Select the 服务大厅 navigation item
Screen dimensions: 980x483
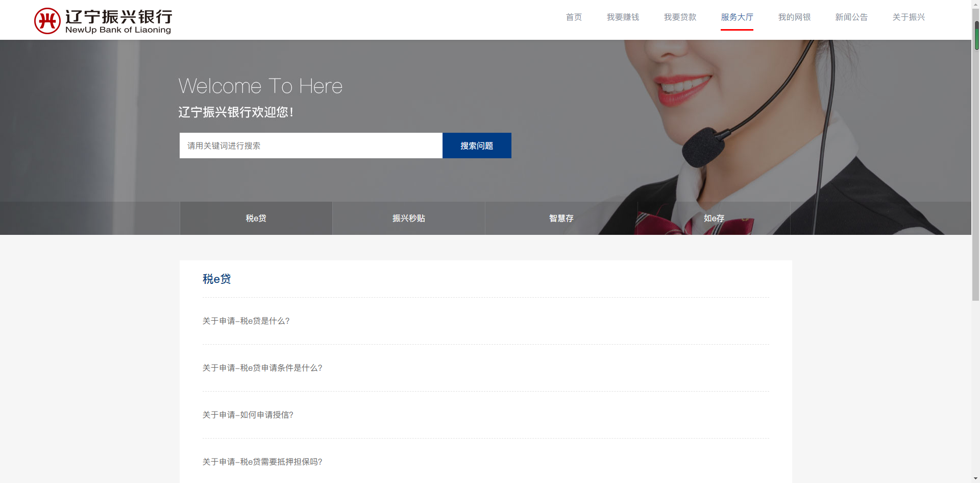point(737,17)
